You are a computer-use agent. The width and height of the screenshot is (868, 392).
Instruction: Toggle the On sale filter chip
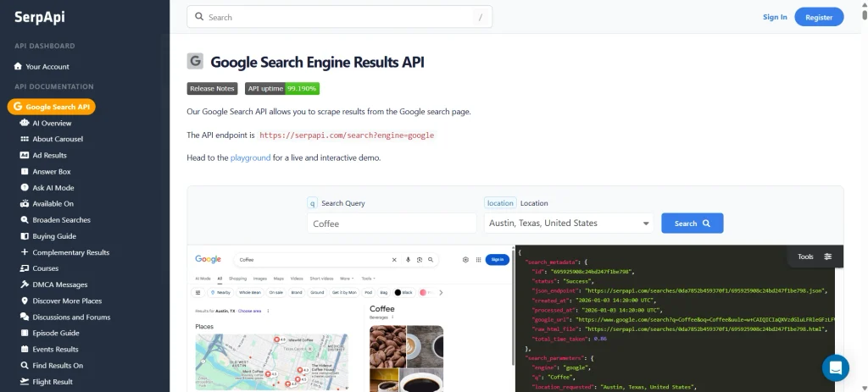(x=276, y=292)
